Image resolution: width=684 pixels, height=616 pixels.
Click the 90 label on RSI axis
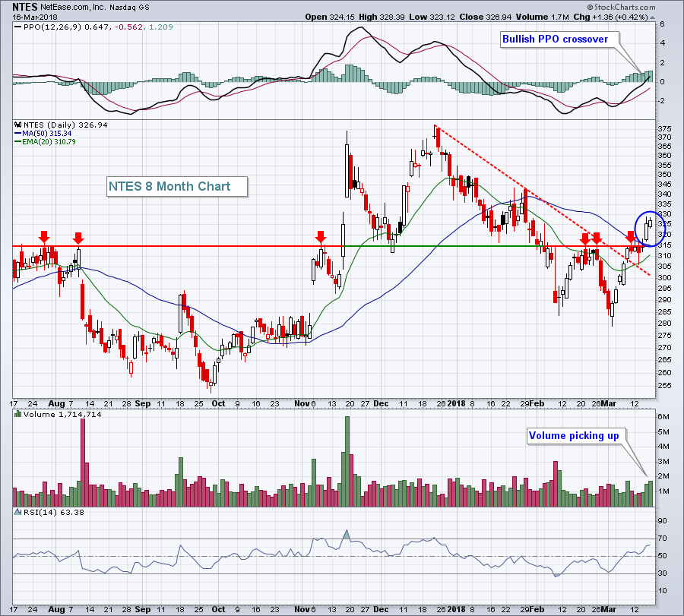pyautogui.click(x=662, y=521)
